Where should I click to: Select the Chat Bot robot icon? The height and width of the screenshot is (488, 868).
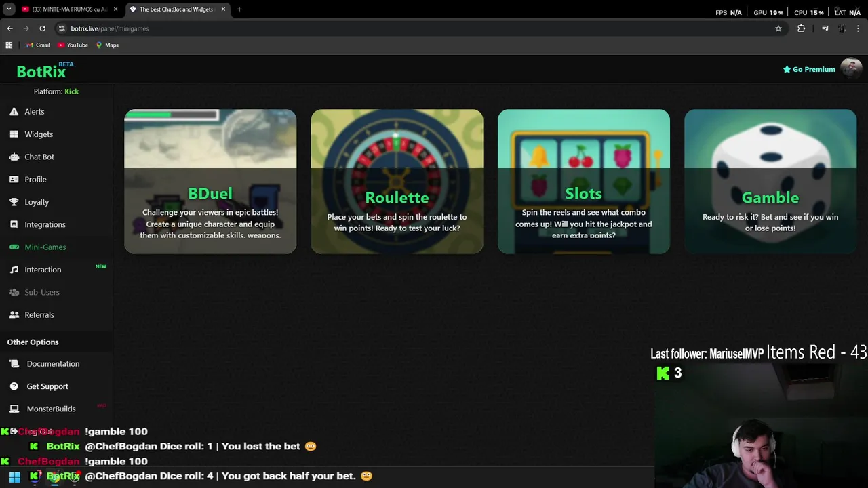[14, 157]
